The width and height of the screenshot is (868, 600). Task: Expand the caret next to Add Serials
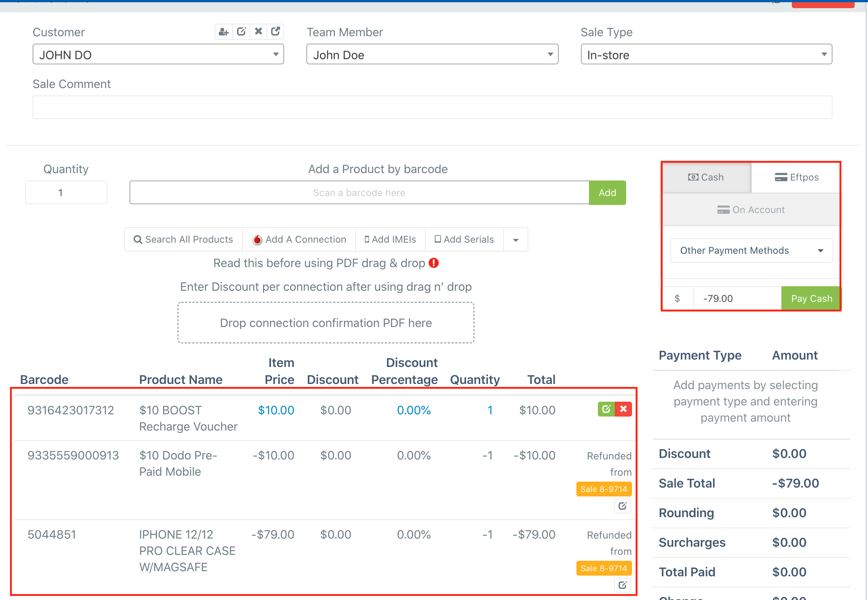coord(516,240)
